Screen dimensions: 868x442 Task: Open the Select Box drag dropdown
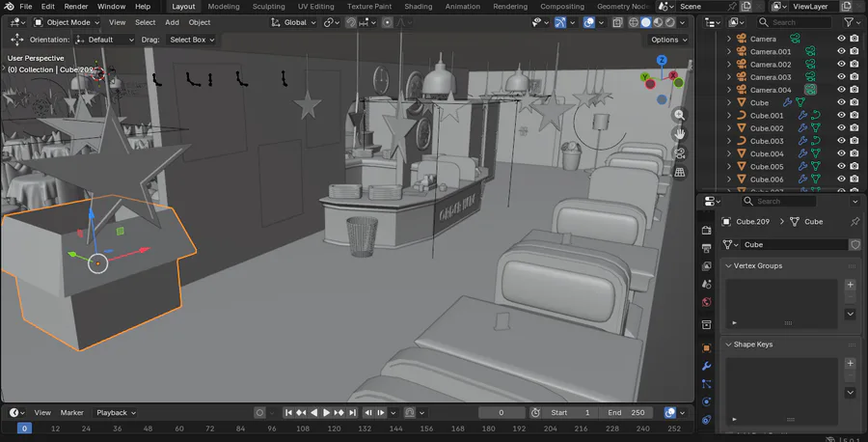point(192,40)
